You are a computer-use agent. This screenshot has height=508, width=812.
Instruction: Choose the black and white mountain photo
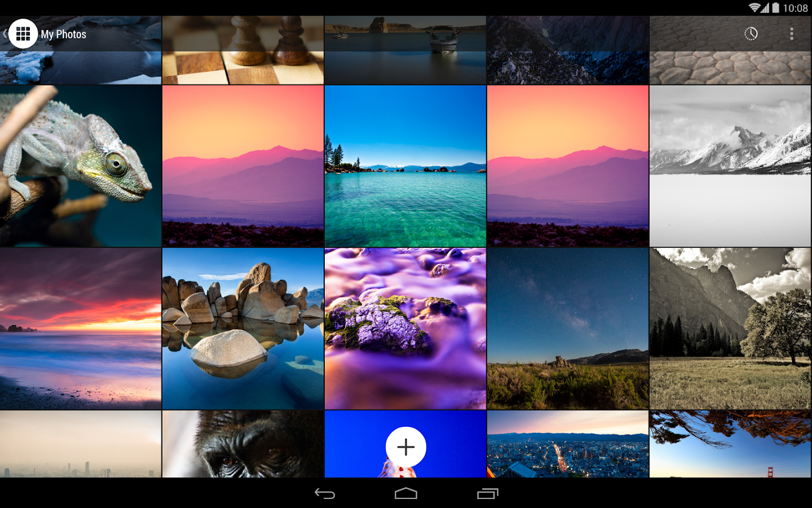click(730, 165)
